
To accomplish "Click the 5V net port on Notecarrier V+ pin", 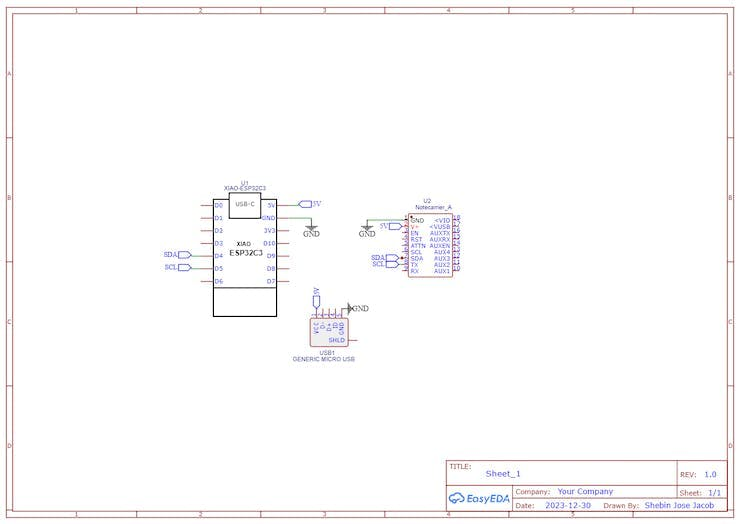I will [x=391, y=227].
